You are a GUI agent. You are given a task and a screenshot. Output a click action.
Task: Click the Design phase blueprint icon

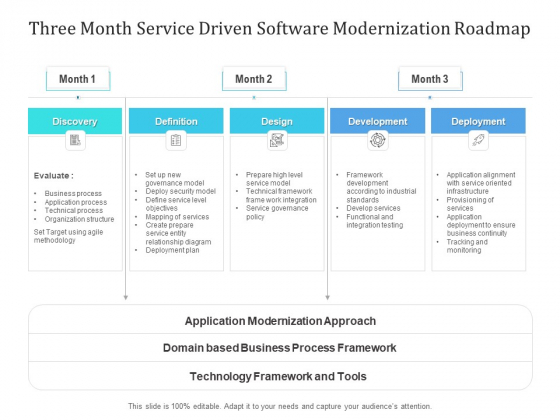pos(277,140)
